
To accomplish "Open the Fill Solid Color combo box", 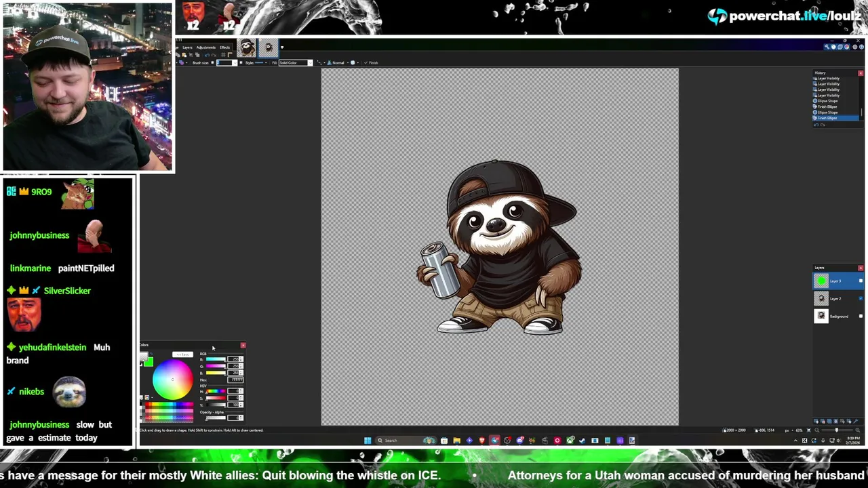I will 295,62.
